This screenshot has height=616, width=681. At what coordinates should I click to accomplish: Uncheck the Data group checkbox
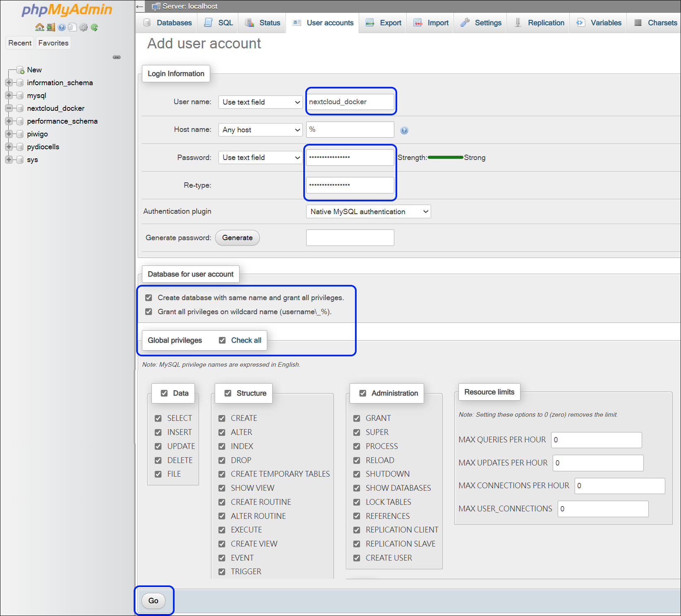[164, 393]
